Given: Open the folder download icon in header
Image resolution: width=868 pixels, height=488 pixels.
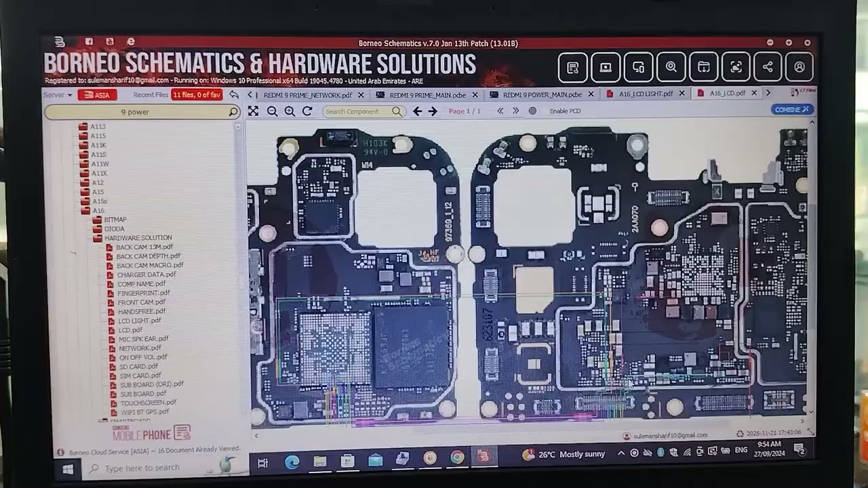Looking at the screenshot, I should [703, 67].
